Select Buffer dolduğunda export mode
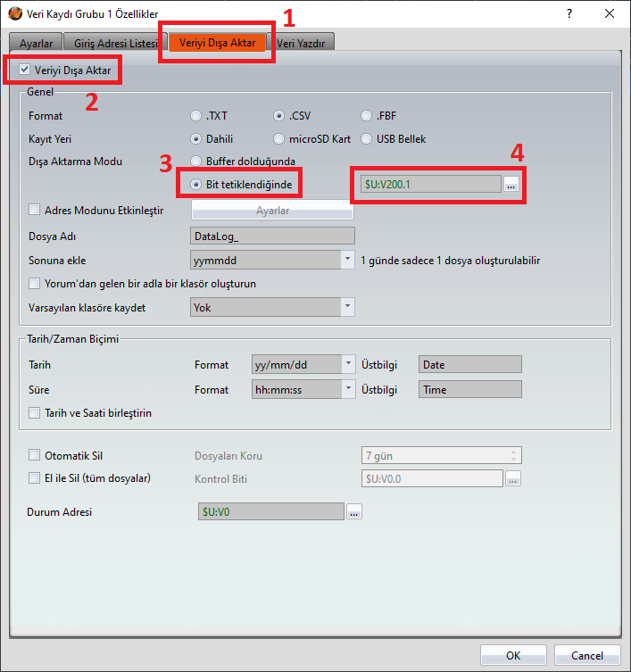 tap(195, 162)
